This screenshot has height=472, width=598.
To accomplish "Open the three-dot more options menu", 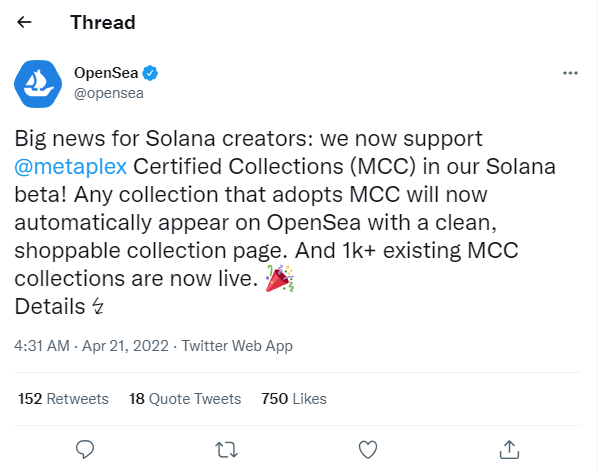I will pyautogui.click(x=570, y=73).
